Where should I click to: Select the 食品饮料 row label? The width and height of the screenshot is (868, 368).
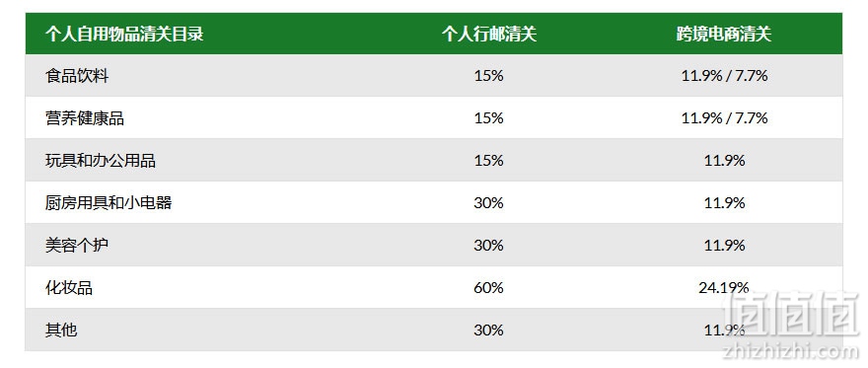coord(77,76)
